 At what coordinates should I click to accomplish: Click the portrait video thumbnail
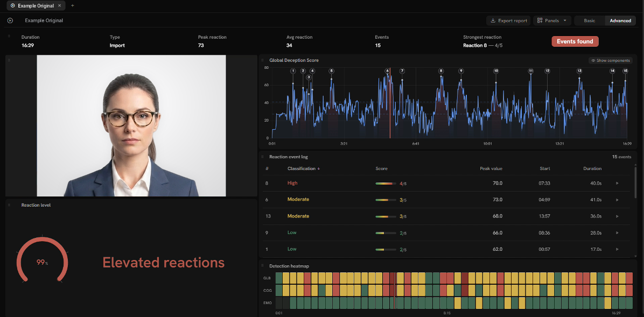coord(131,125)
